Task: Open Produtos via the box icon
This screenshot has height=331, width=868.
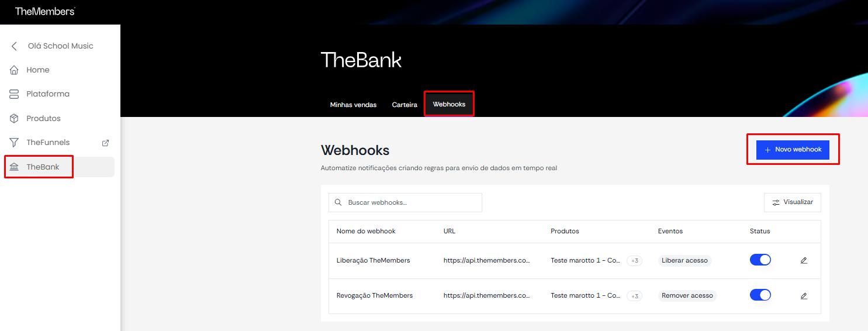Action: 14,118
